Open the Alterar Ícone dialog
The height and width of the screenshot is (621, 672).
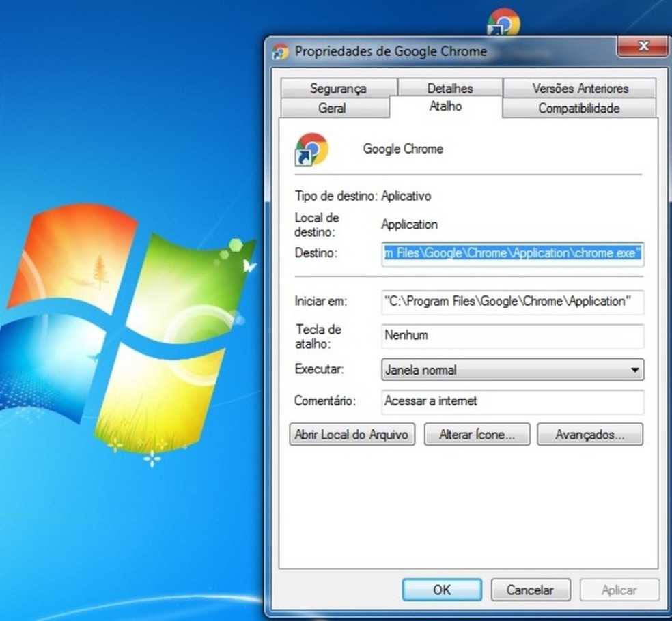tap(477, 434)
